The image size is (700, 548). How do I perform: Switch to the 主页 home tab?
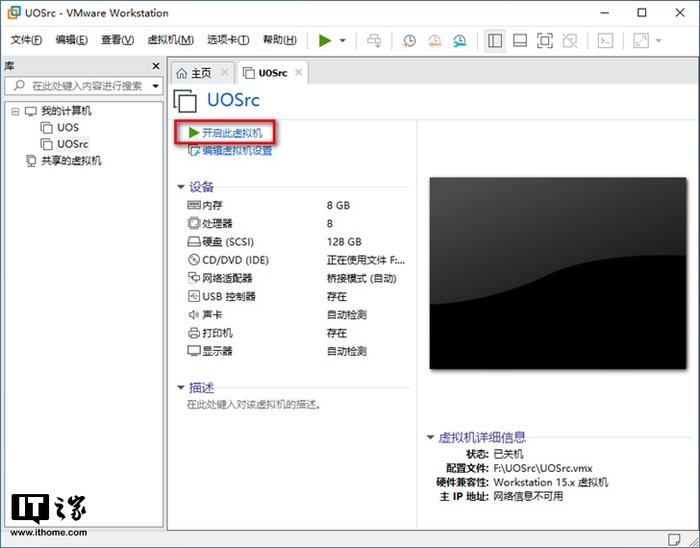(x=201, y=73)
